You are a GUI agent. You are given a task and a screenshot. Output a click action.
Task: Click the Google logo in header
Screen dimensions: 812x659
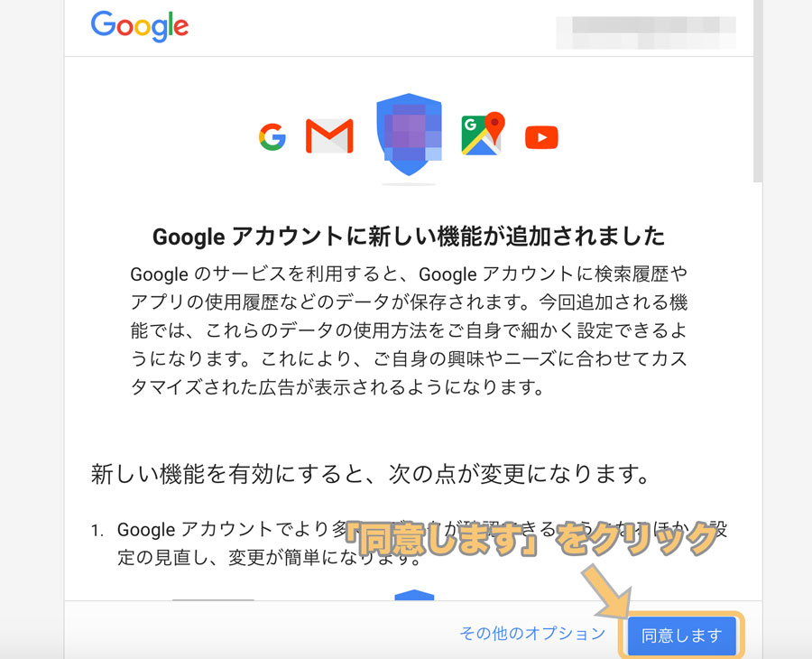click(x=139, y=26)
